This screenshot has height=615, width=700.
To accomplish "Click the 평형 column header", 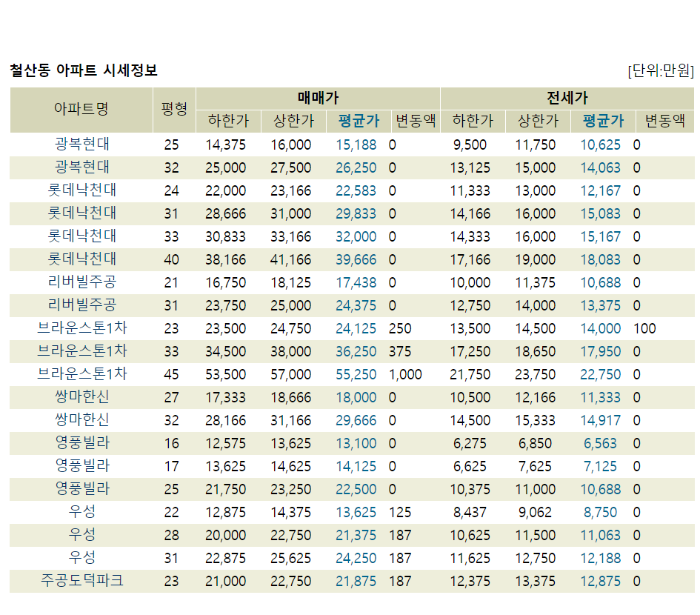I will [174, 109].
